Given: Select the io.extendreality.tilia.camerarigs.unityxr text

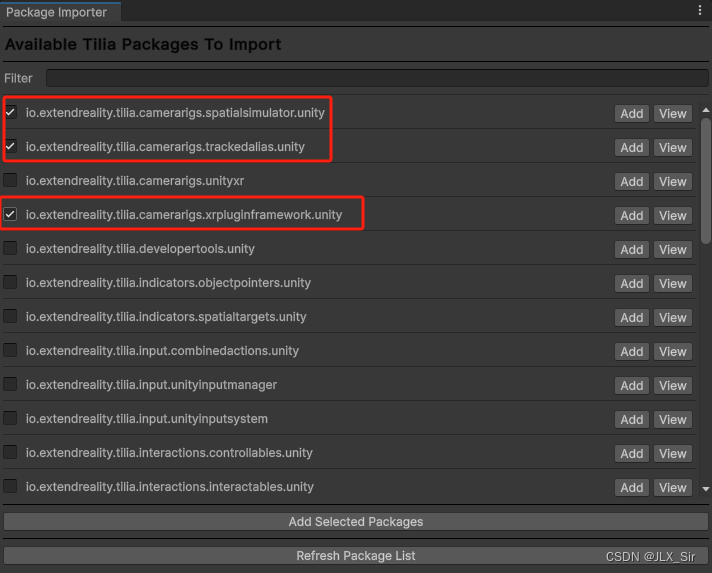Looking at the screenshot, I should point(135,181).
